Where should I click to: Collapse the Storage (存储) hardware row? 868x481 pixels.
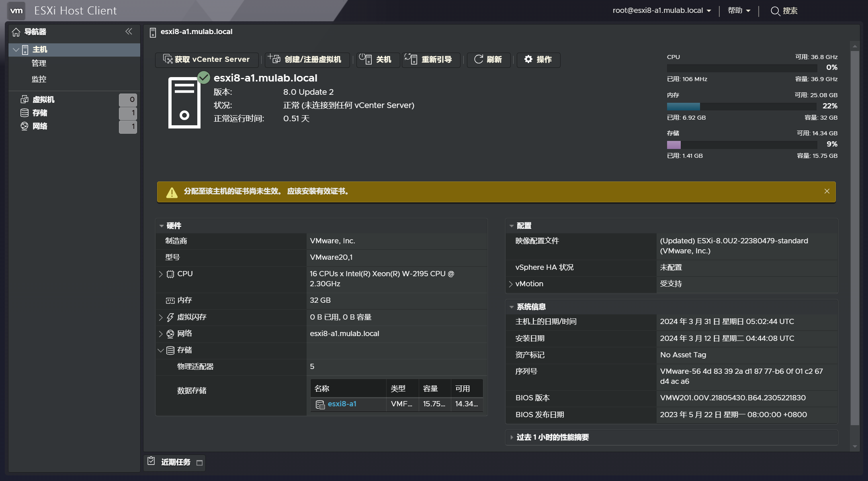pos(161,350)
